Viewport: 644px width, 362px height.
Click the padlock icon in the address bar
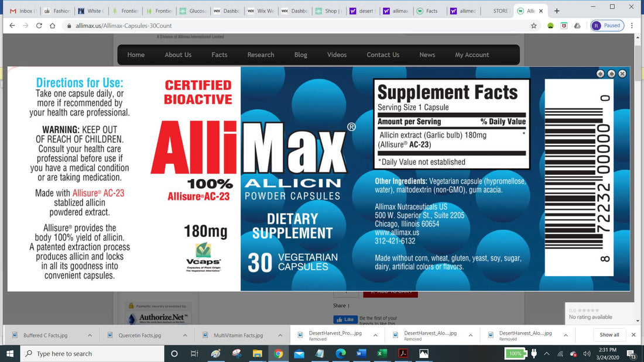pos(70,26)
